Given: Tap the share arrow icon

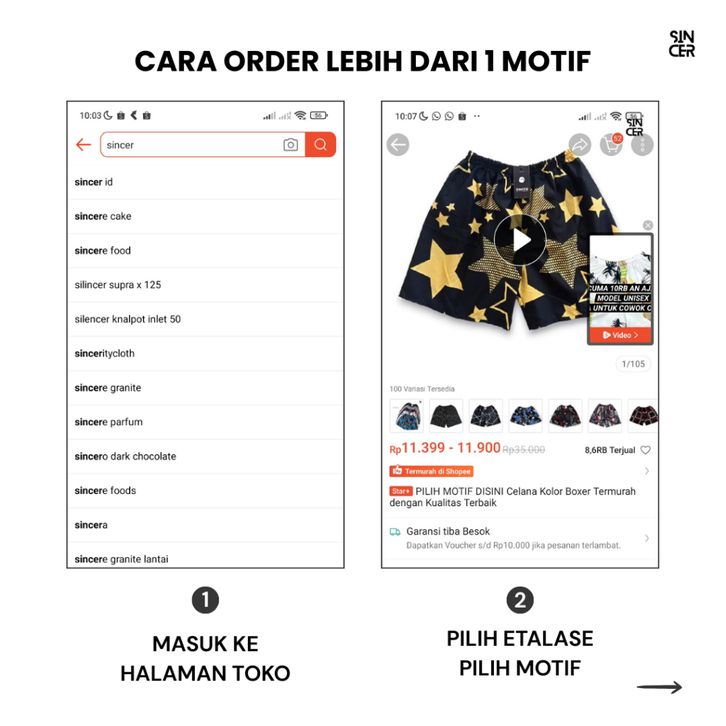Looking at the screenshot, I should point(580,144).
